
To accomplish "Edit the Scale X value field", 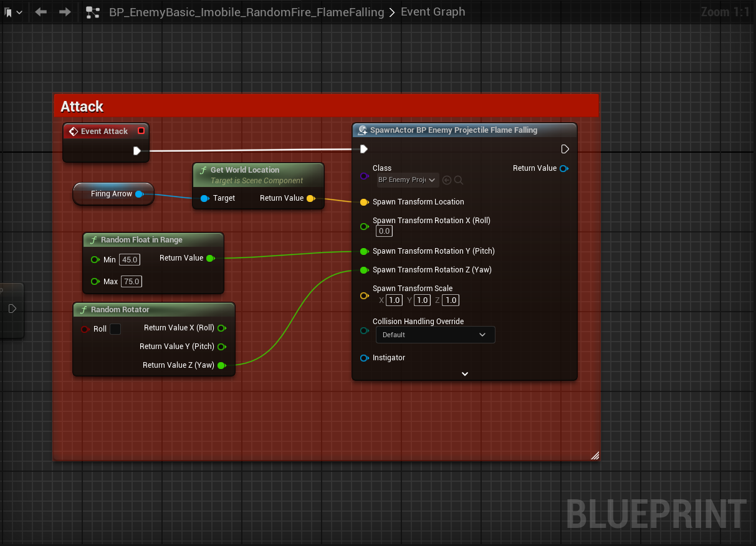I will pos(394,300).
